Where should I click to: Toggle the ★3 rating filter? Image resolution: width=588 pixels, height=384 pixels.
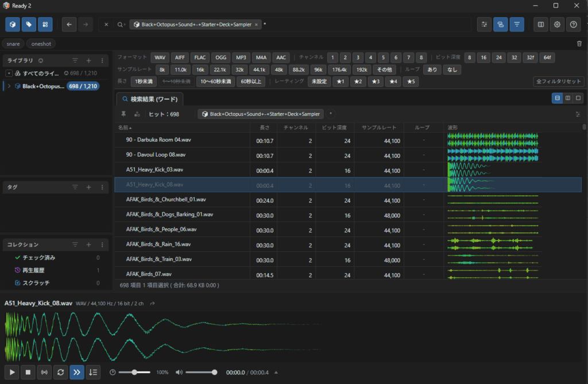[376, 82]
